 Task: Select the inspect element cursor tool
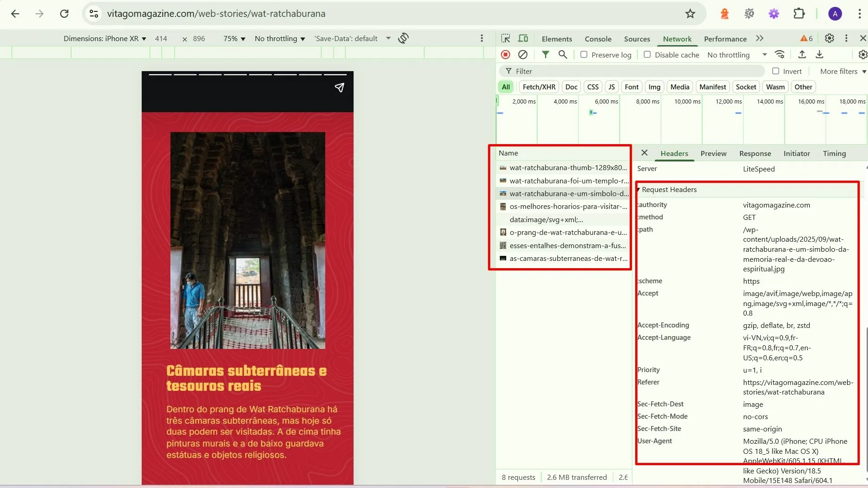(506, 38)
